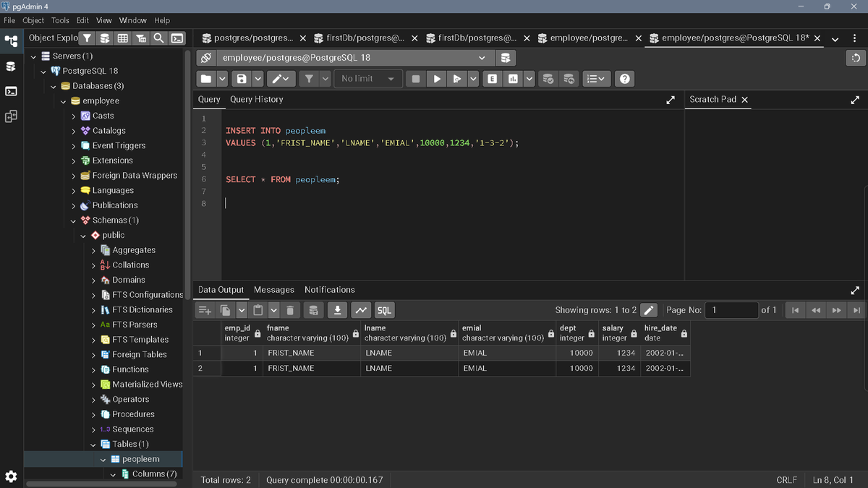868x488 pixels.
Task: Click Save Data Changes icon in Data Output
Action: pyautogui.click(x=313, y=310)
